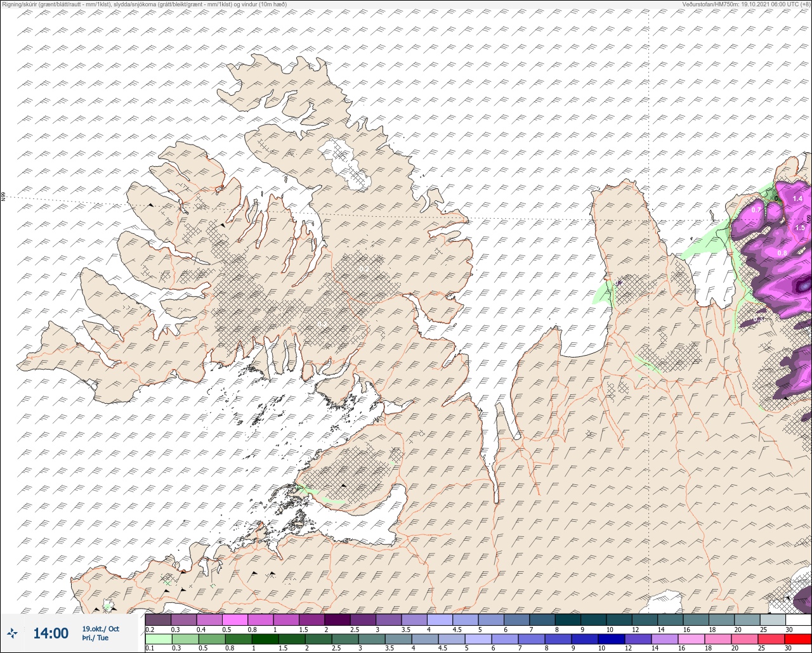
Task: Click the 1.5 precipitation value on the map
Action: [800, 228]
